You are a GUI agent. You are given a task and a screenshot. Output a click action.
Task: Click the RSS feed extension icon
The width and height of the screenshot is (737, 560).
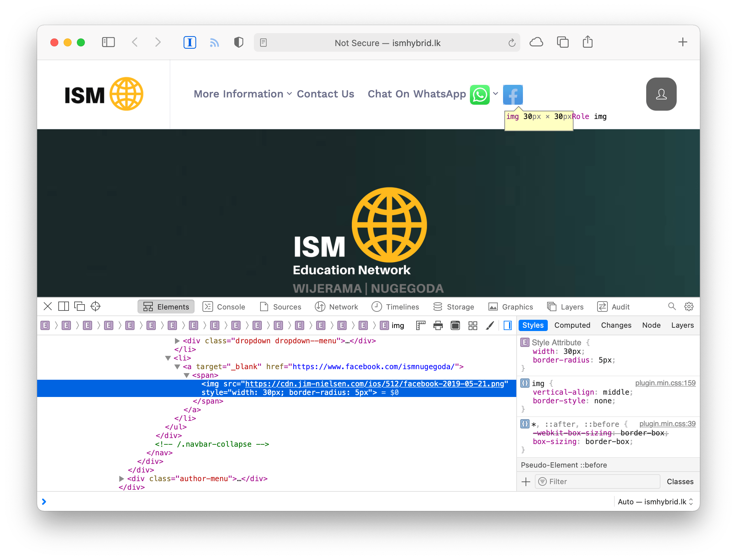tap(214, 42)
